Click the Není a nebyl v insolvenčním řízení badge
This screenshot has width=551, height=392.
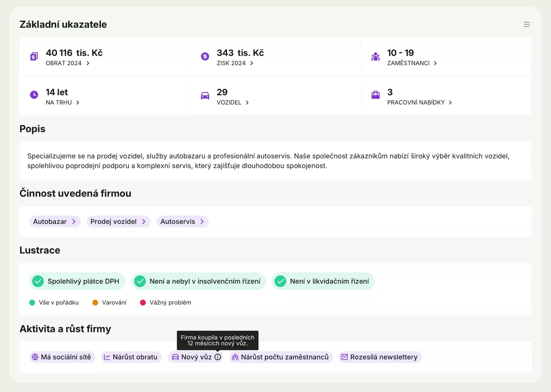pyautogui.click(x=198, y=281)
